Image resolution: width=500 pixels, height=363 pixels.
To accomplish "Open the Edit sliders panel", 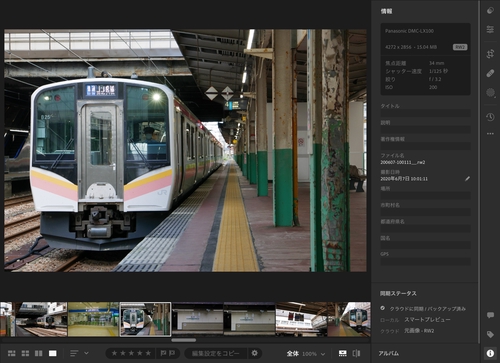I will [490, 29].
